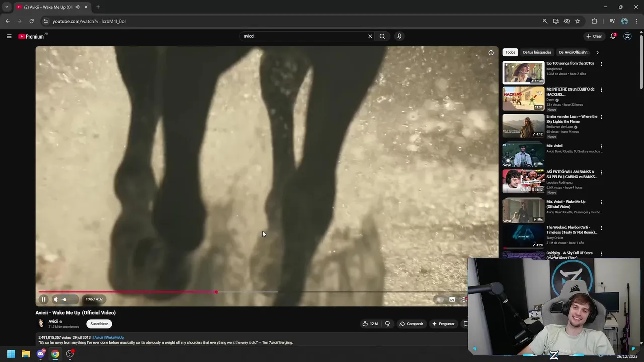Viewport: 644px width, 362px height.
Task: Save the video with bookmark icon
Action: coord(465,324)
